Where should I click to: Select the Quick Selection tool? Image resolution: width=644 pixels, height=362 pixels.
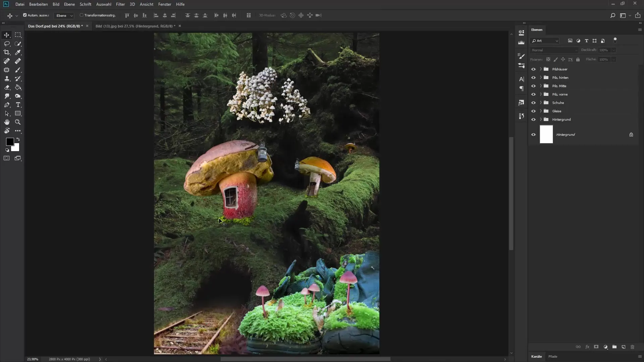[18, 44]
